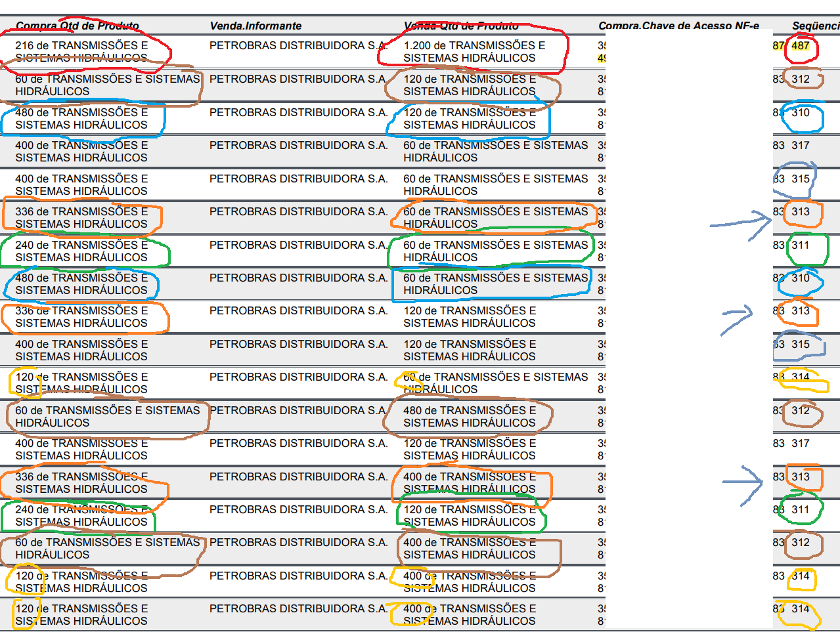Click sequence 310 in the Venda 60 row
840x634 pixels.
coord(800,278)
